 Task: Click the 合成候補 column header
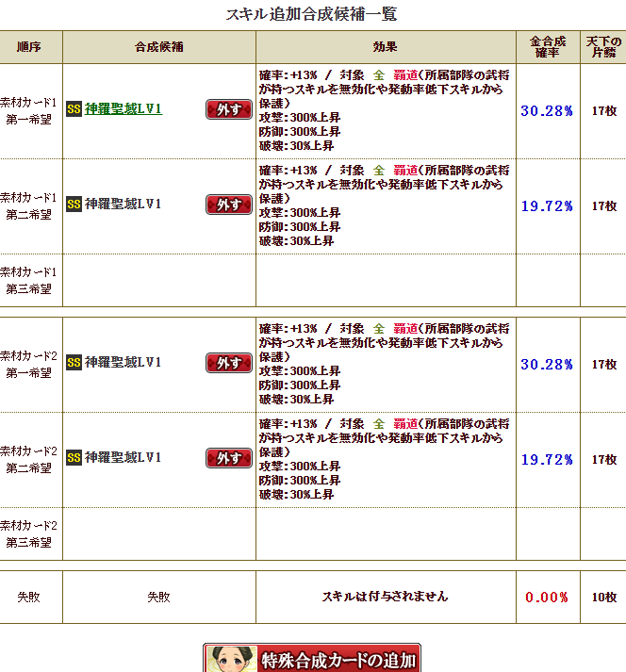[x=159, y=47]
